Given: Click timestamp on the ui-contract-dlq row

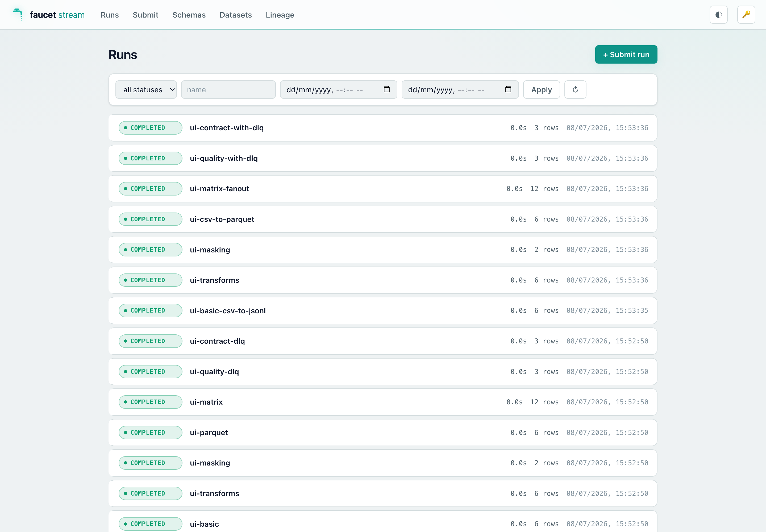Looking at the screenshot, I should click(607, 341).
